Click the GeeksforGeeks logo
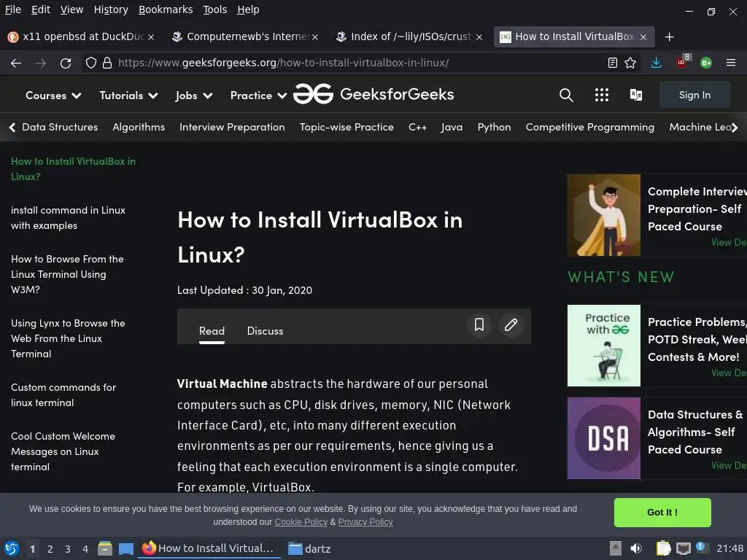 click(373, 94)
